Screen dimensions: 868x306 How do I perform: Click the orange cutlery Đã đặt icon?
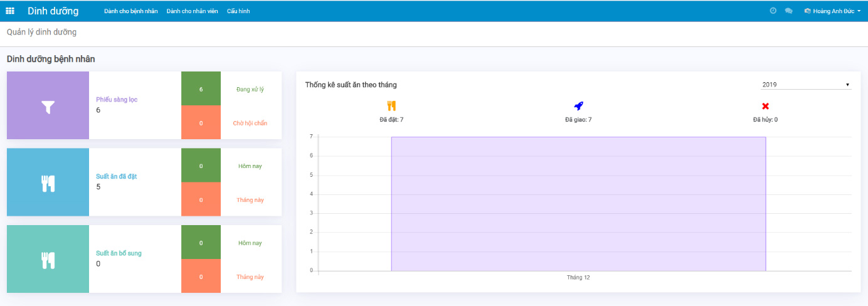click(391, 106)
